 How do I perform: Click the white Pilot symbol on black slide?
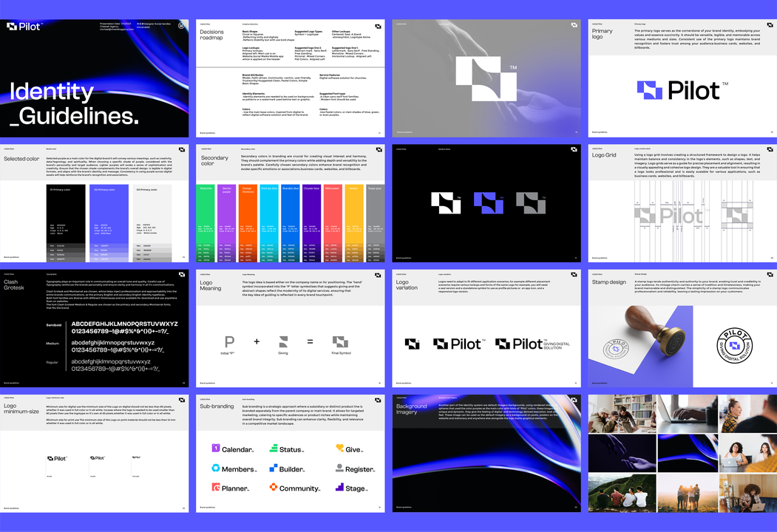click(x=446, y=203)
